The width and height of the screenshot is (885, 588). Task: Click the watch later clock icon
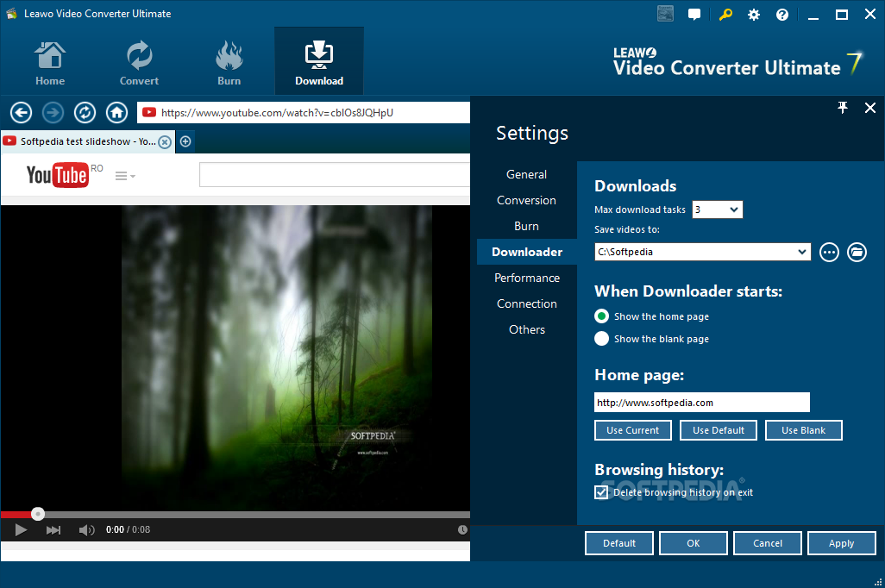(462, 530)
